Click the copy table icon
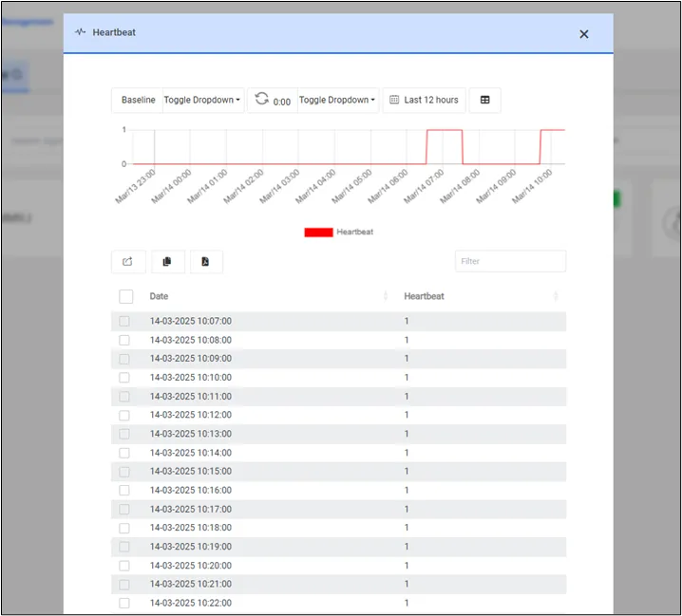This screenshot has height=616, width=682. point(167,262)
